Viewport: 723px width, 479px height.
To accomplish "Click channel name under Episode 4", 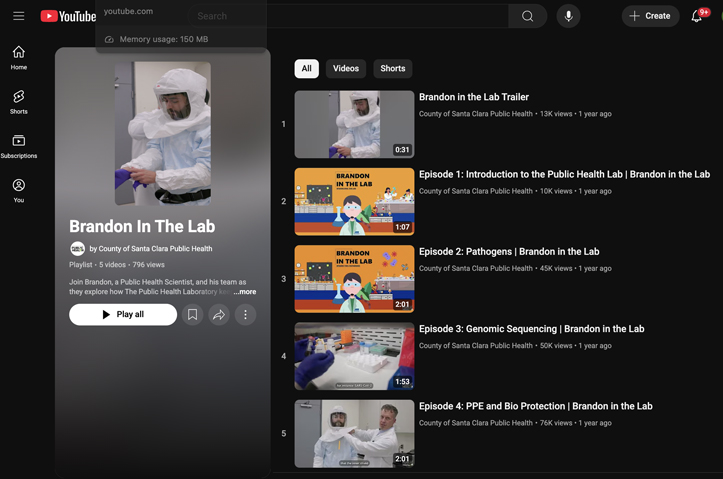I will click(x=475, y=423).
